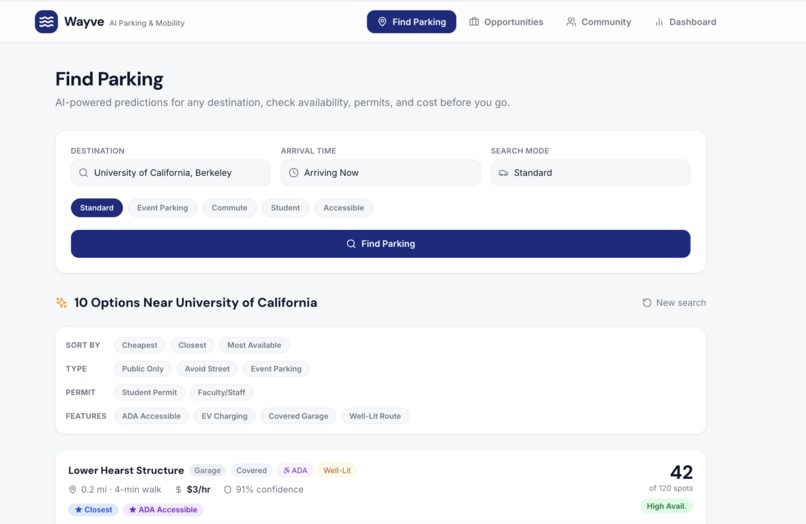Click the 91% confidence text
Viewport: 806px width, 524px height.
point(269,490)
